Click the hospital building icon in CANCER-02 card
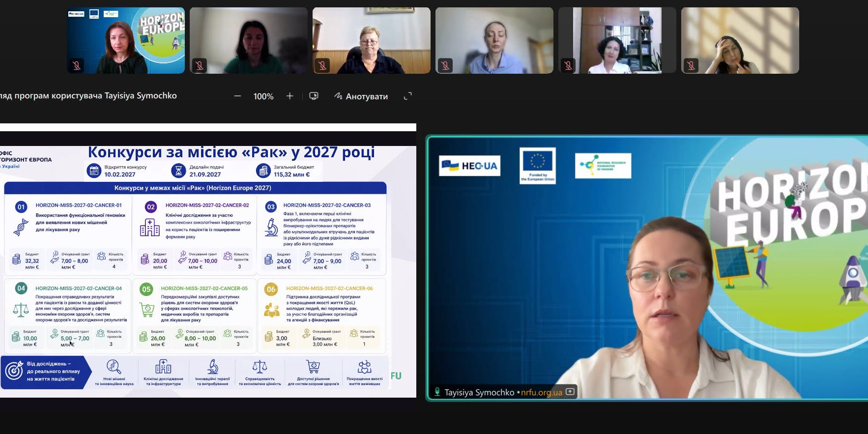This screenshot has height=434, width=868. pyautogui.click(x=150, y=228)
